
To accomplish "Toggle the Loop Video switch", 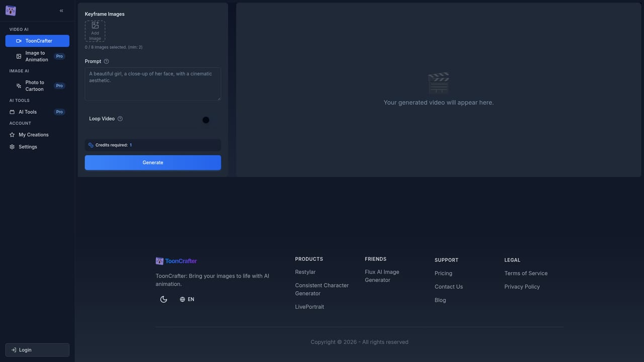I will (208, 120).
